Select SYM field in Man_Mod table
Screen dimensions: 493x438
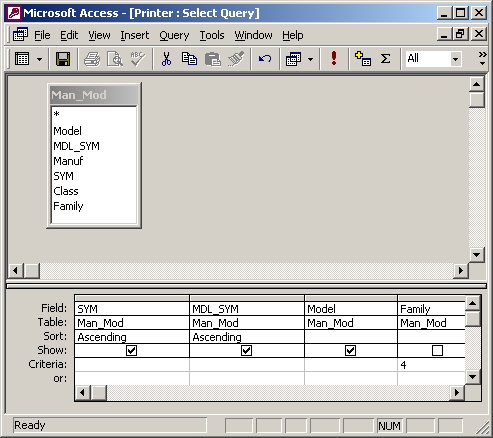(x=94, y=176)
